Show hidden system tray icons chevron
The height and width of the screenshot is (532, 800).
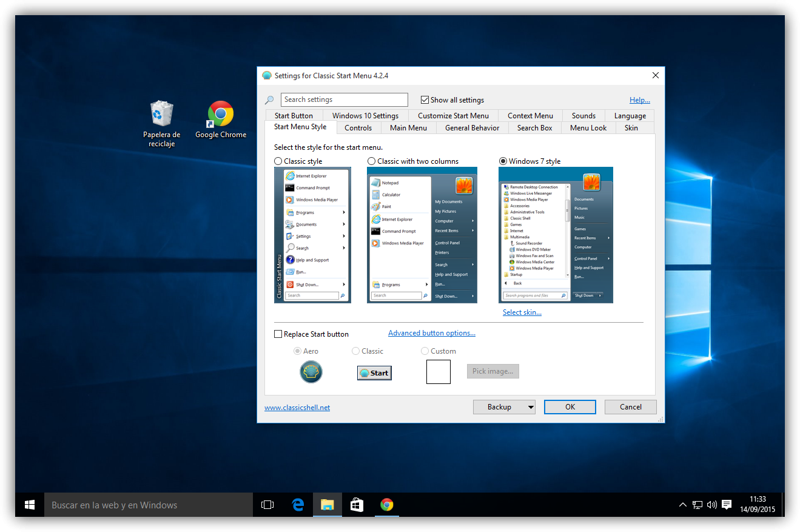pyautogui.click(x=683, y=505)
